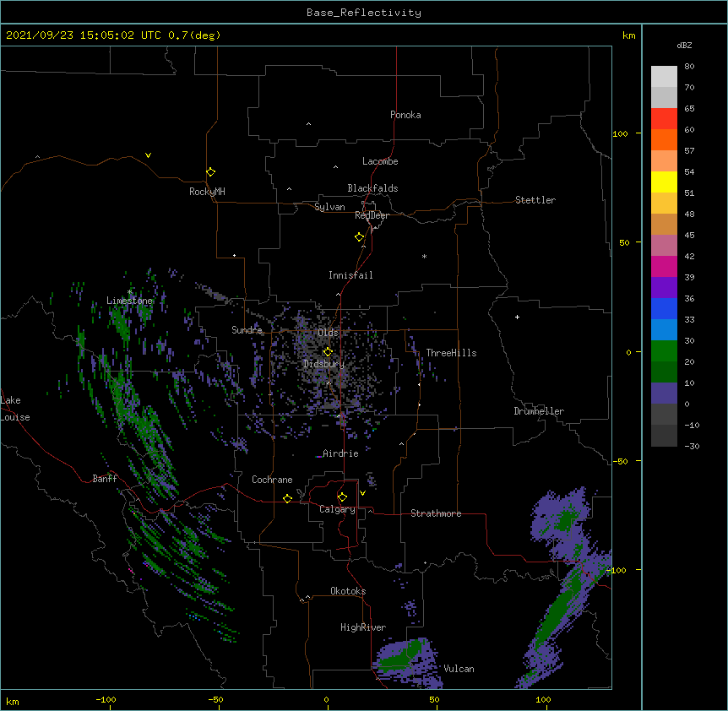Click the Lake Louise label
Screen dimensions: 728x711
15,409
